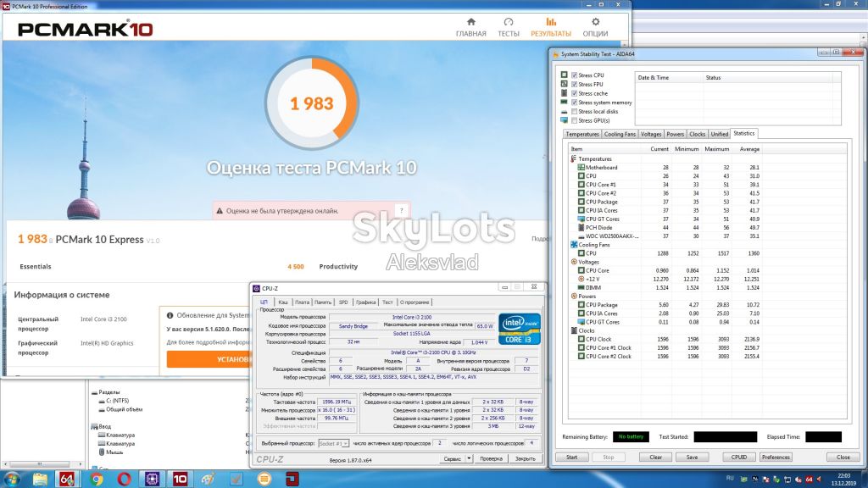Open the Графика tab in CPU-Z
868x488 pixels.
(x=366, y=302)
